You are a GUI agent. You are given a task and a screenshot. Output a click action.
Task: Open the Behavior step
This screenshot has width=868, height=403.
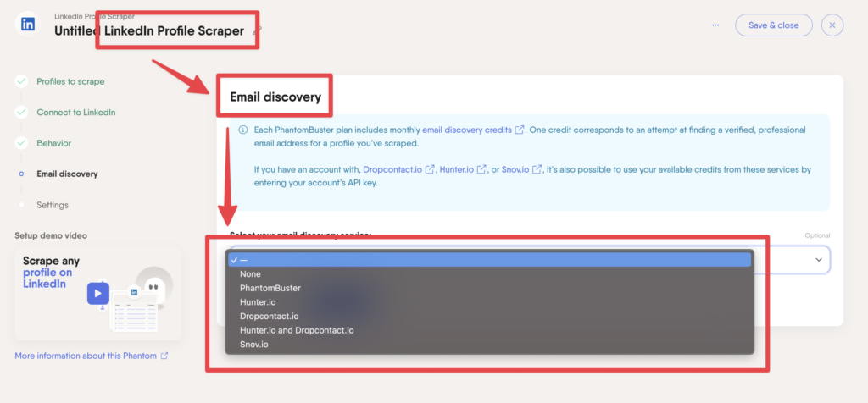pos(53,143)
